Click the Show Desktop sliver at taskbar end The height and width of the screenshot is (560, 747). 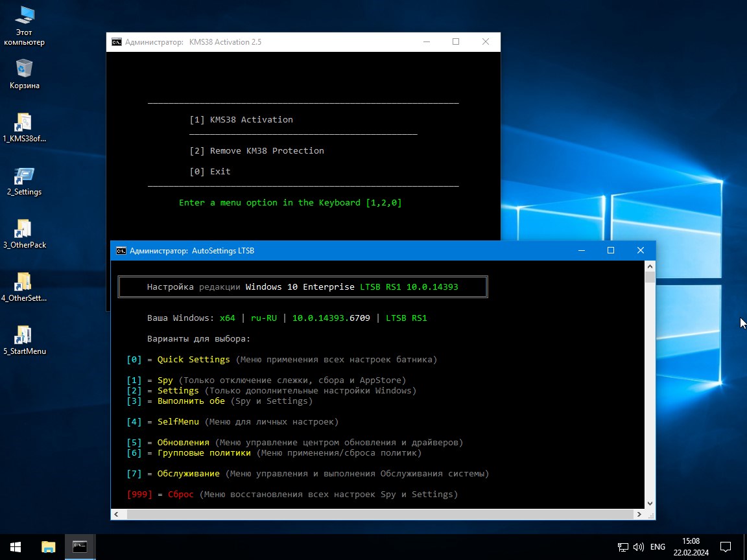tap(745, 546)
